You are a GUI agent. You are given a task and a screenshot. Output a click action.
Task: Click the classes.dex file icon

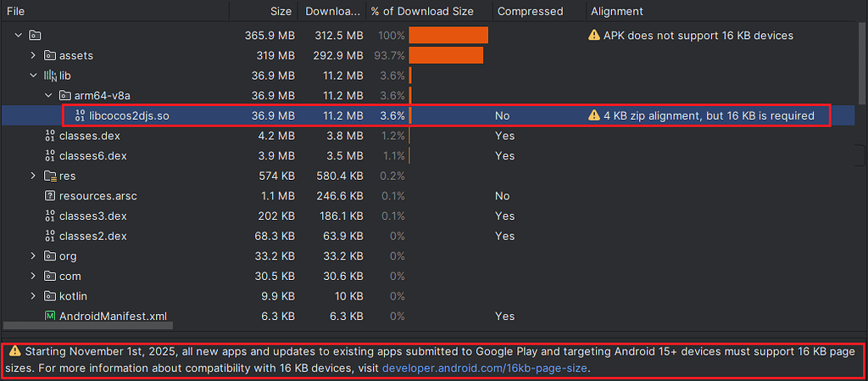click(x=50, y=136)
